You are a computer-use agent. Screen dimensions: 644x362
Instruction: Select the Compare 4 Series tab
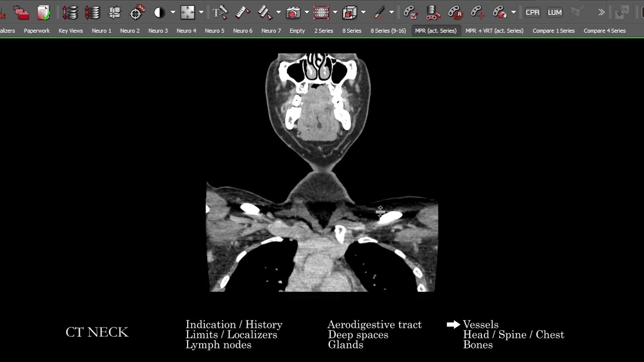[x=604, y=31]
